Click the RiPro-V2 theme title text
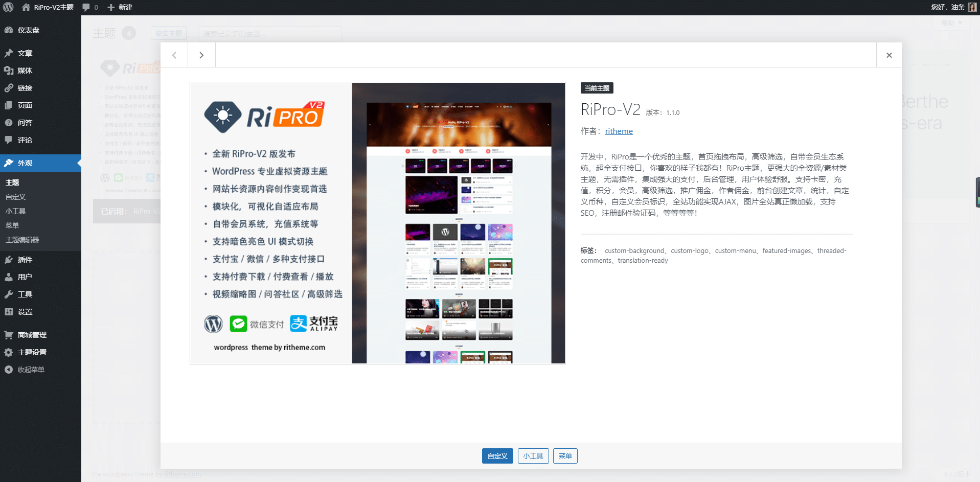The height and width of the screenshot is (482, 980). coord(610,109)
